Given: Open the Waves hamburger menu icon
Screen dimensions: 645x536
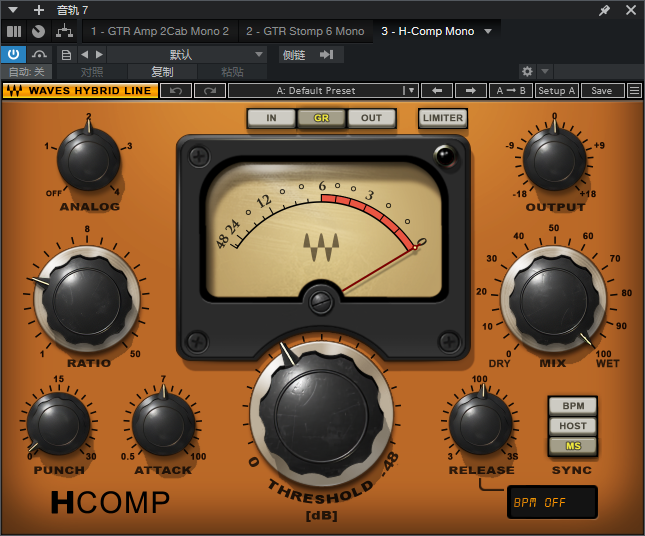Looking at the screenshot, I should tap(634, 90).
